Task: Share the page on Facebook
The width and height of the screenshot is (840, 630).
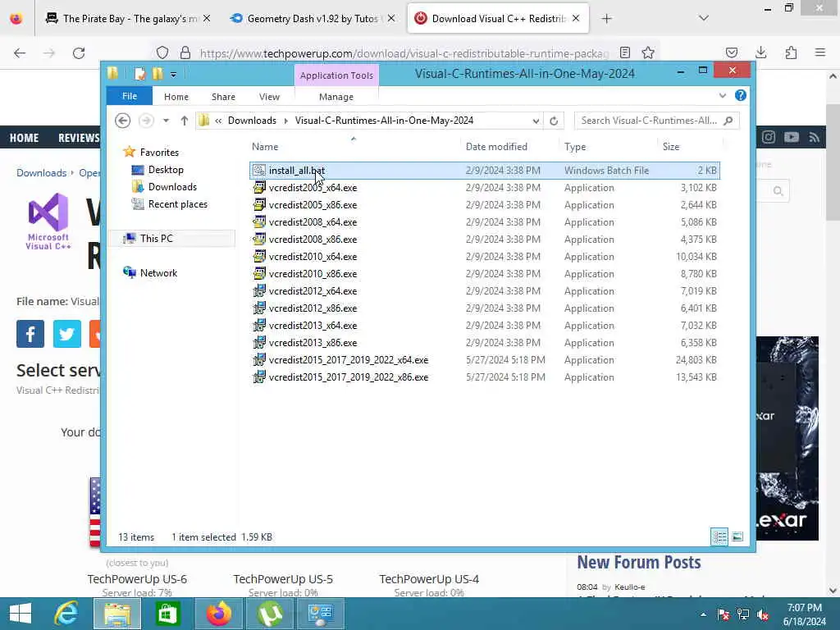Action: [x=30, y=334]
